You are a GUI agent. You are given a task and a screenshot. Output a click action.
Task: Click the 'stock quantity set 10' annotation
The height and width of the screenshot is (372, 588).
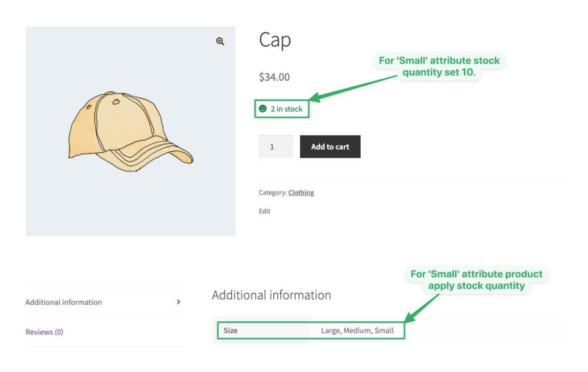[439, 66]
